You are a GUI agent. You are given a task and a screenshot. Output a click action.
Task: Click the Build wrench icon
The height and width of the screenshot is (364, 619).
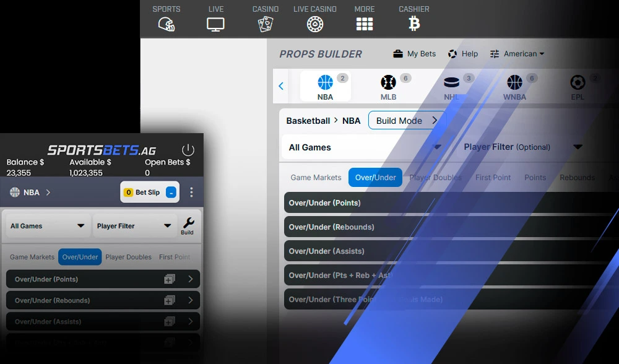coord(188,226)
